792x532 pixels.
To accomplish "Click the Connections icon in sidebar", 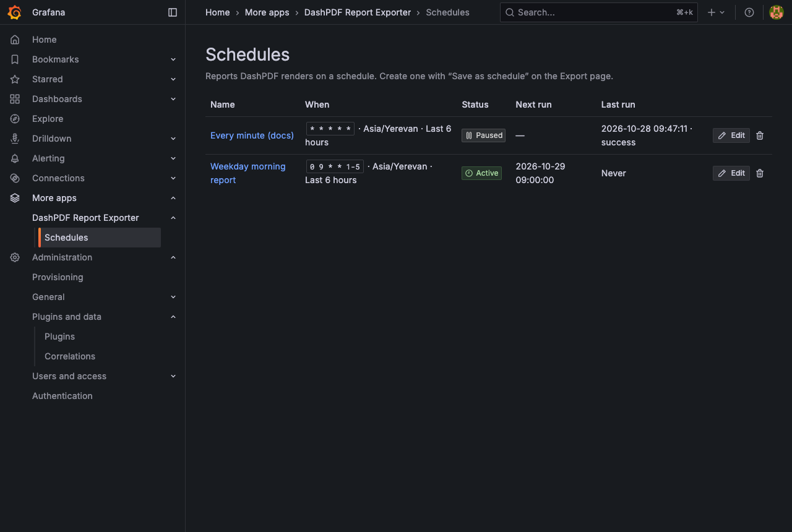I will click(15, 178).
